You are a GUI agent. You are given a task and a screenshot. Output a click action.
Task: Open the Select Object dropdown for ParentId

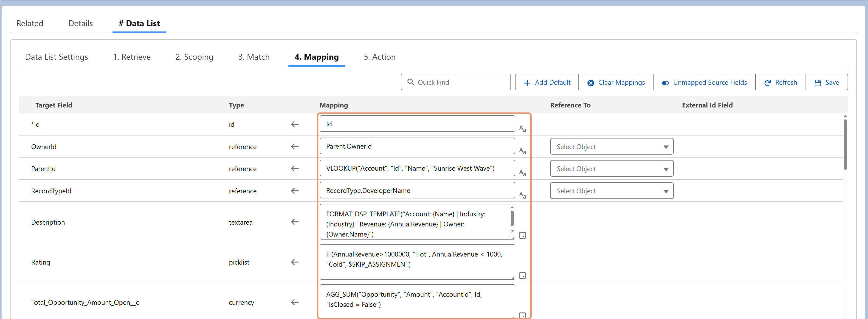[612, 169]
